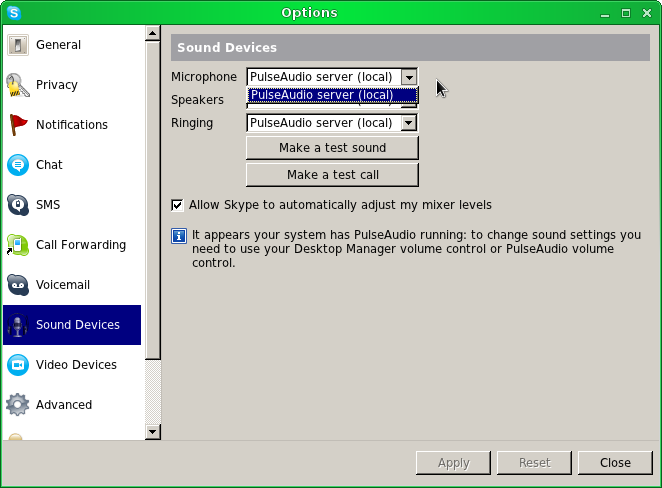Click the Privacy keys icon
The height and width of the screenshot is (488, 662).
18,85
